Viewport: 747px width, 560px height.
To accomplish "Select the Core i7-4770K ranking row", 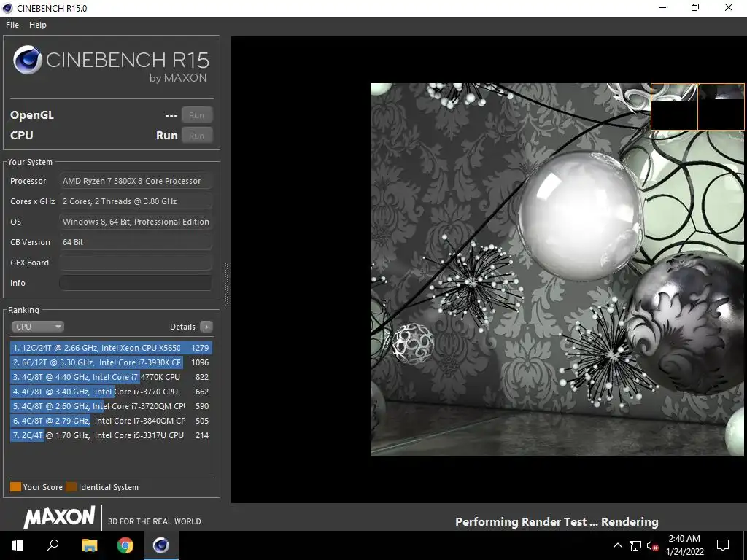I will 111,377.
